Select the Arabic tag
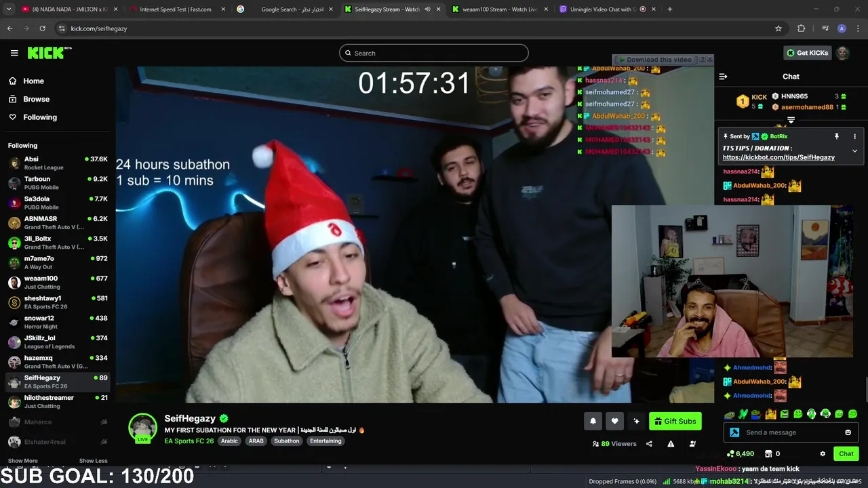This screenshot has height=488, width=868. pyautogui.click(x=229, y=441)
